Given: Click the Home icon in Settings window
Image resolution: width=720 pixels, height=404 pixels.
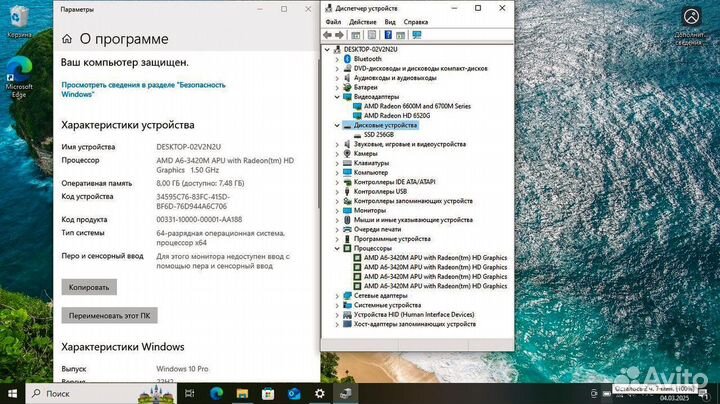Looking at the screenshot, I should click(x=67, y=39).
